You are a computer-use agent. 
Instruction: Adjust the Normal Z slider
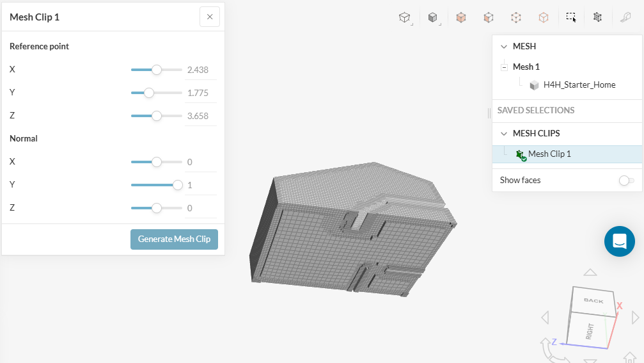pos(157,208)
